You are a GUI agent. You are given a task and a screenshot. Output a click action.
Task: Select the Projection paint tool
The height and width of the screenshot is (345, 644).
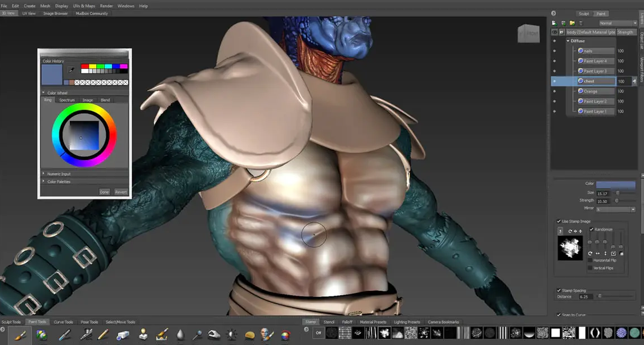pos(42,335)
